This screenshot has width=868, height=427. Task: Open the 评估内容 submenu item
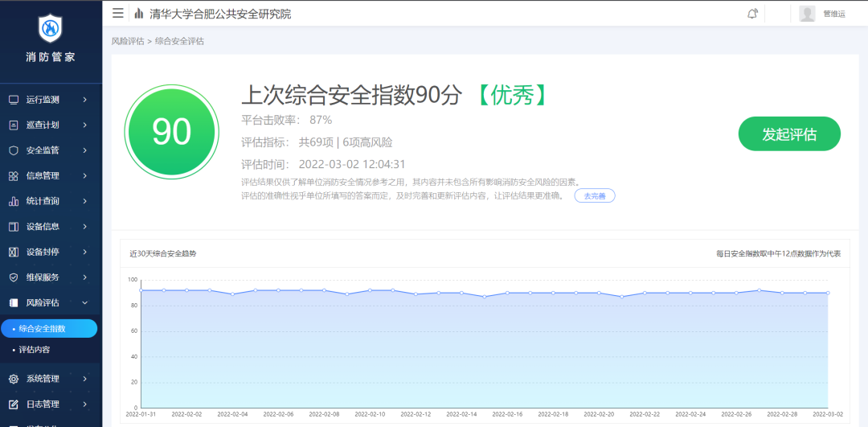(35, 350)
